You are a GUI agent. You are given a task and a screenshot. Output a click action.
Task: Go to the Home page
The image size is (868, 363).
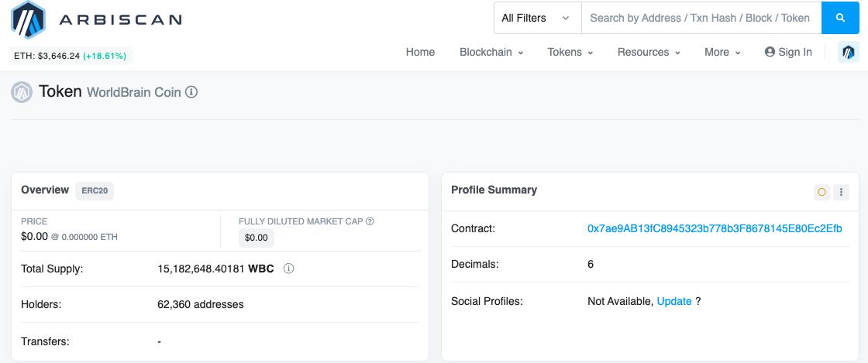(x=420, y=52)
